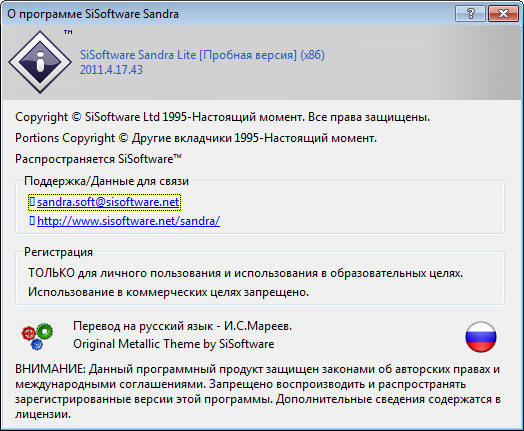The width and height of the screenshot is (524, 431).
Task: Click the dialog title bar text
Action: click(x=93, y=14)
